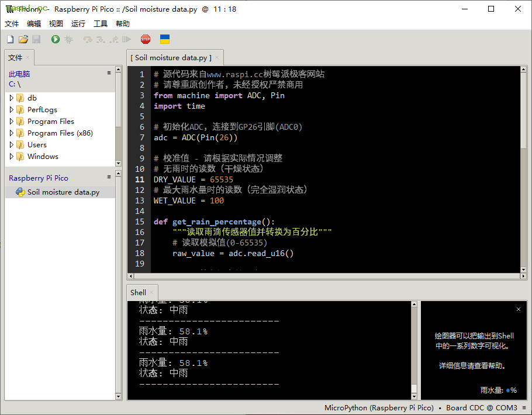
Task: Expand the Program Files folder
Action: [x=12, y=122]
